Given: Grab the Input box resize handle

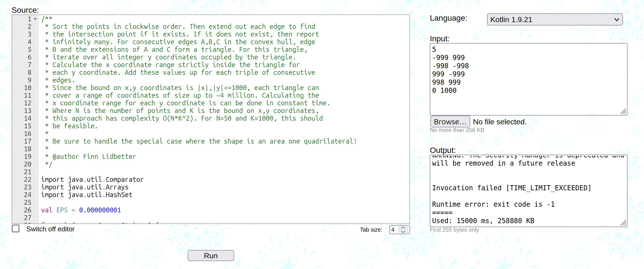Looking at the screenshot, I should tap(623, 112).
